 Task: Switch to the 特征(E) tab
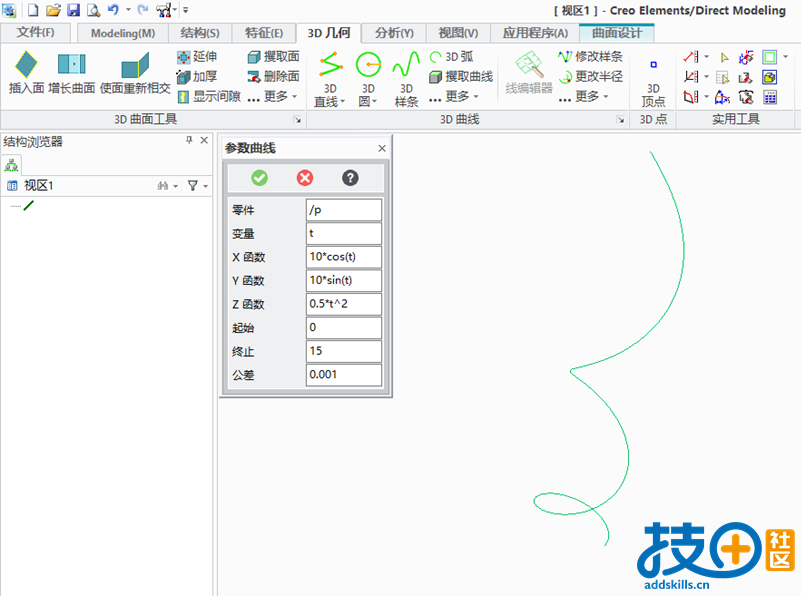(264, 33)
